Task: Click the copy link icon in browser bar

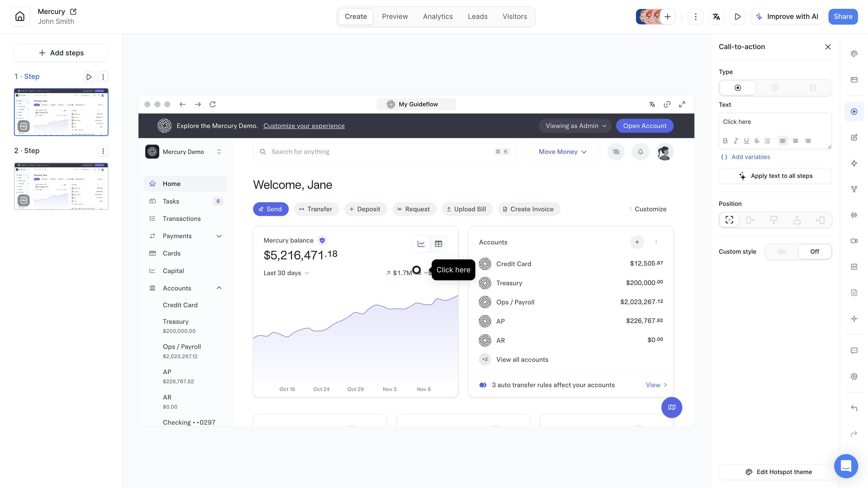Action: (x=667, y=104)
